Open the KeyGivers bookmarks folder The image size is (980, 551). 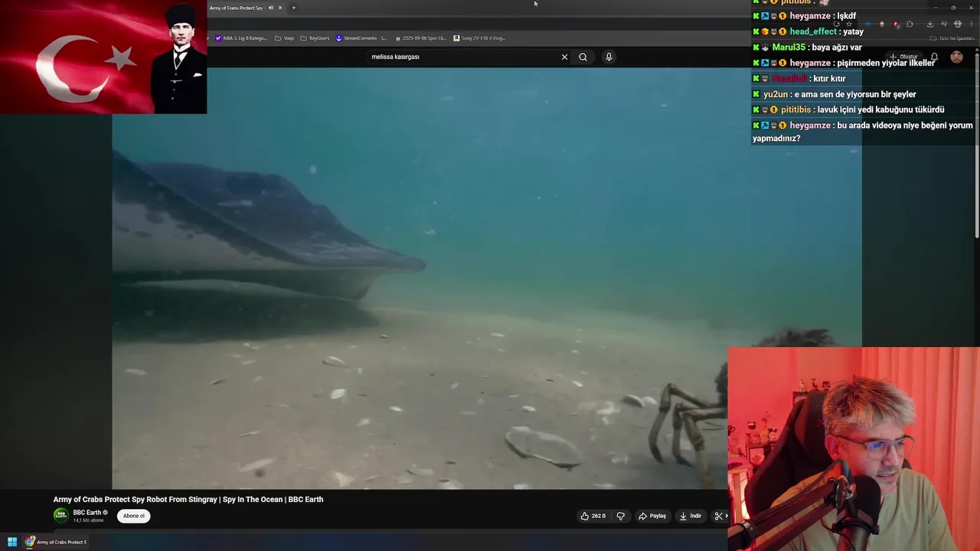[x=315, y=38]
